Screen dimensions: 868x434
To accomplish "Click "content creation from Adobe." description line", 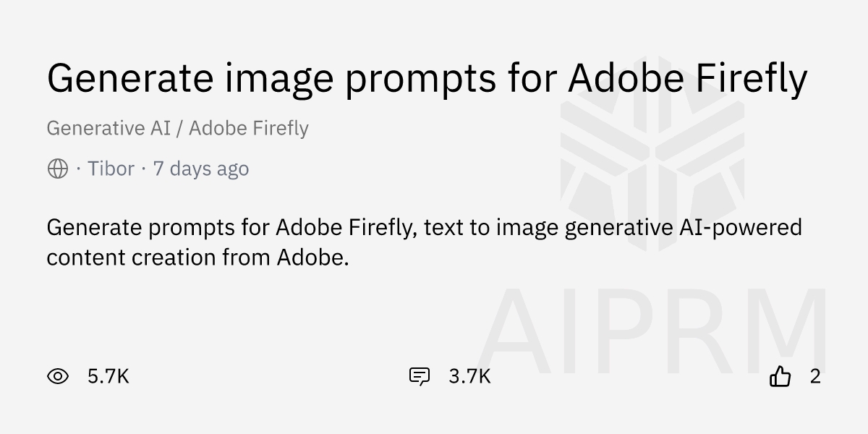I will [197, 258].
